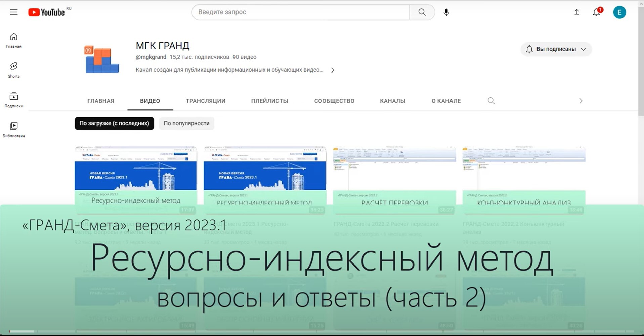Open the ПЛЕЙЛИСТЫ tab

(x=269, y=101)
